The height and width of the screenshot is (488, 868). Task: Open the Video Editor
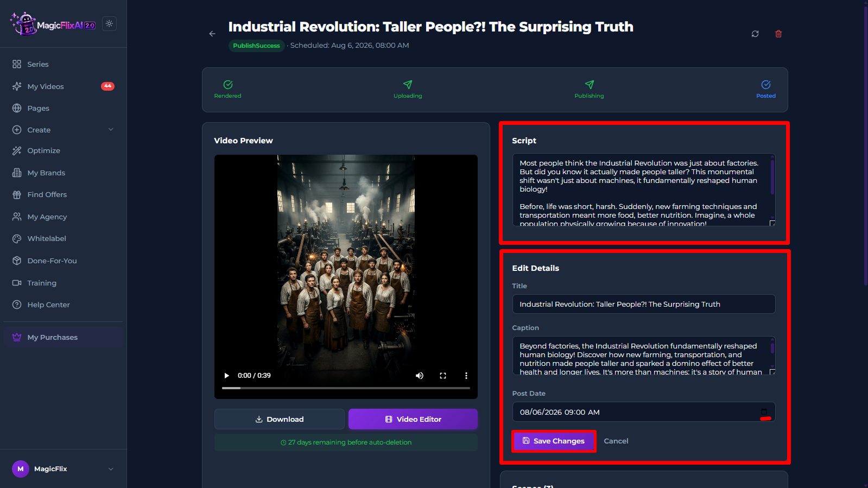(x=413, y=419)
